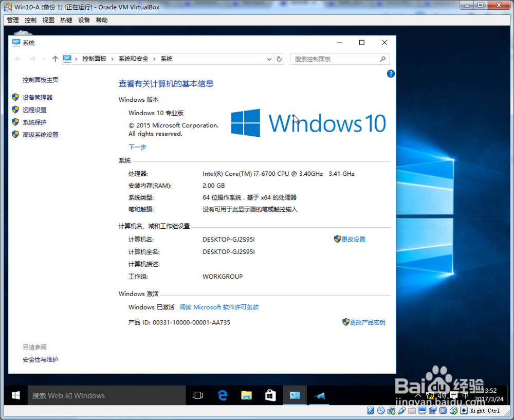Click in the 搜索控制面板 search box

tap(337, 59)
